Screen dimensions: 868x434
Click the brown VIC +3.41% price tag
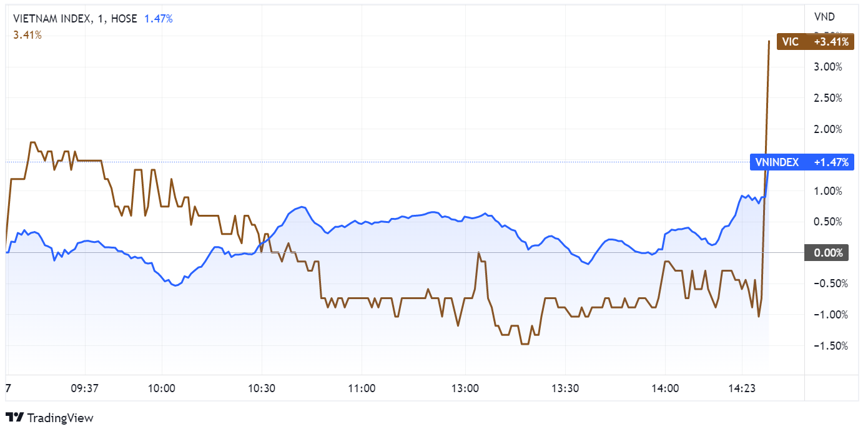(814, 42)
